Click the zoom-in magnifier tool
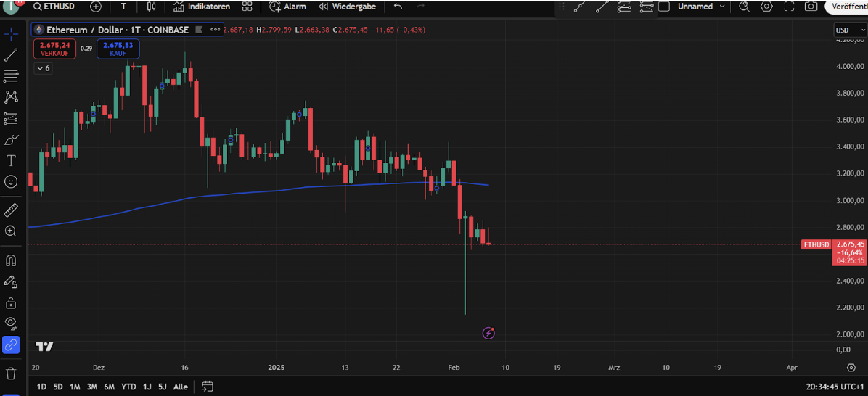The image size is (868, 396). pyautogui.click(x=11, y=231)
